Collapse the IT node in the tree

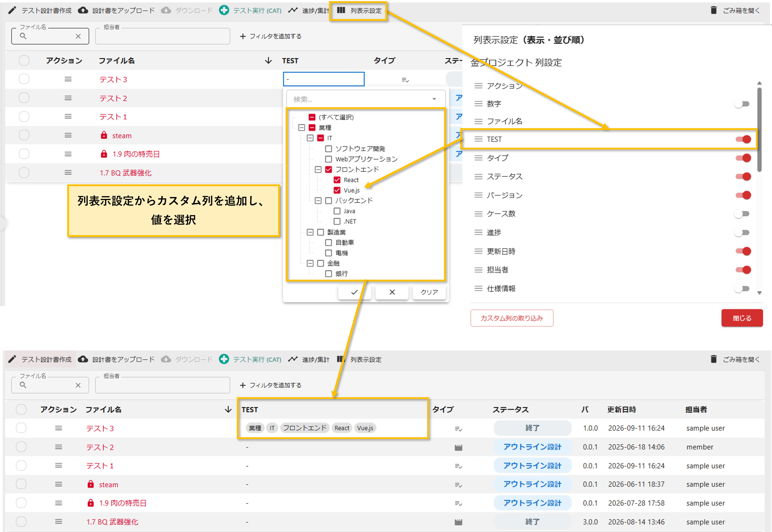[310, 138]
